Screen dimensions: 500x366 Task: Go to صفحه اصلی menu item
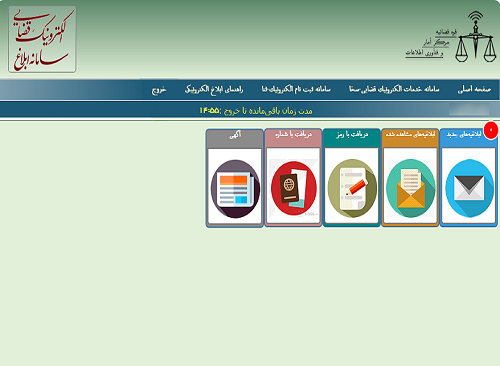474,89
